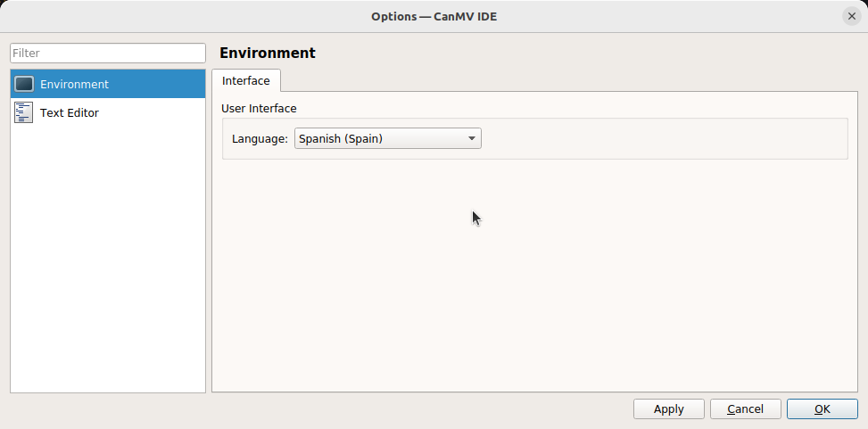Confirm settings with the OK button
Viewport: 868px width, 429px height.
pyautogui.click(x=822, y=409)
